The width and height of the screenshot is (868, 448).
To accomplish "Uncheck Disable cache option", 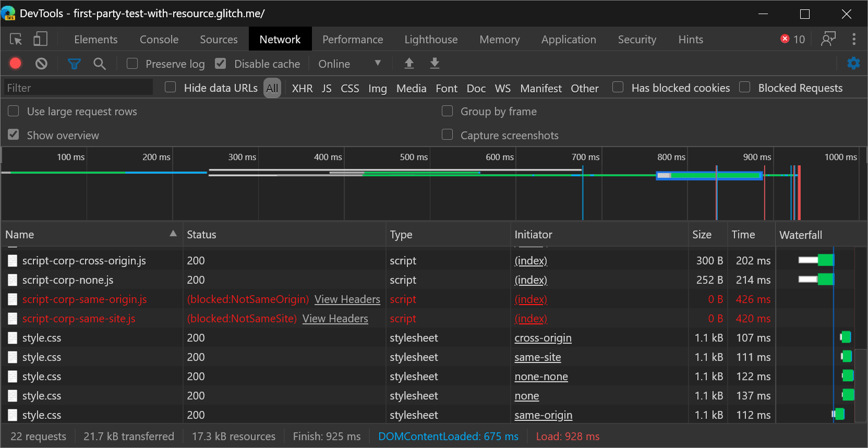I will tap(221, 64).
